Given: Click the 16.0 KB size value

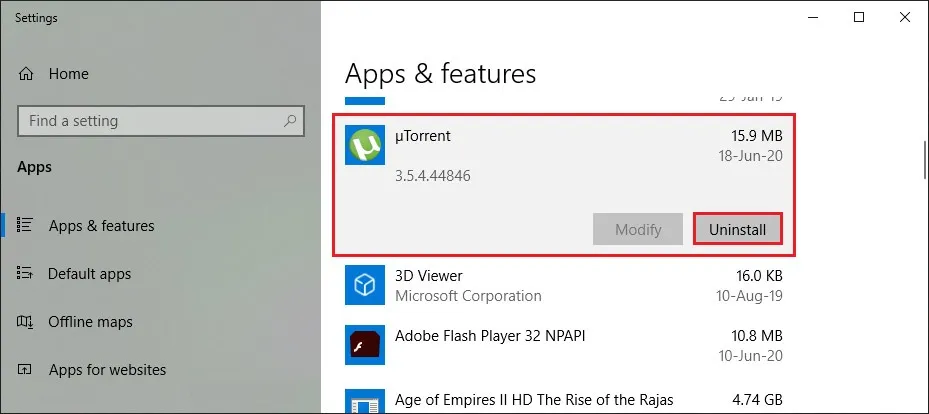Looking at the screenshot, I should coord(759,275).
